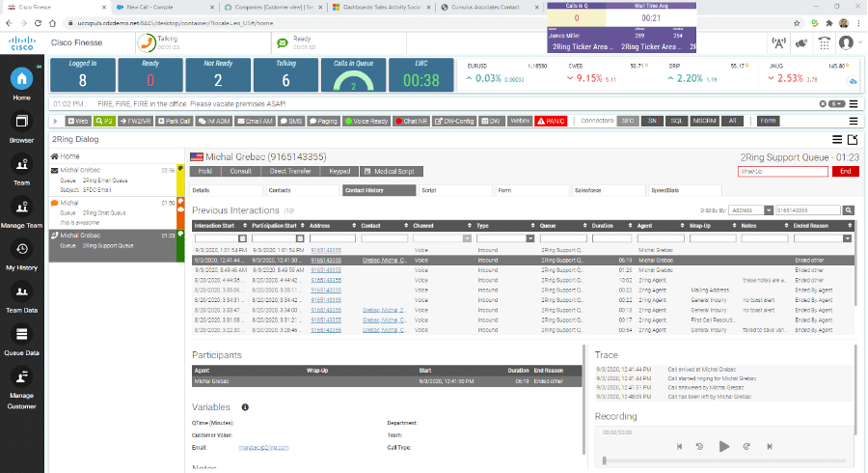Screen dimensions: 868x473
Task: Toggle the MSCRM connector button
Action: pyautogui.click(x=706, y=121)
